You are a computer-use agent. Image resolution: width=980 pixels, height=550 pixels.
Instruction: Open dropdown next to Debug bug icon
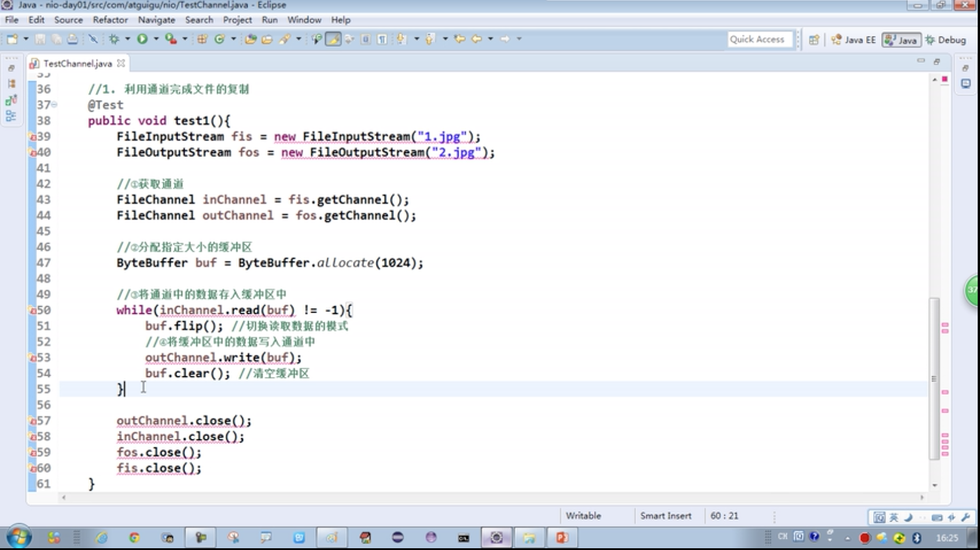[x=127, y=39]
